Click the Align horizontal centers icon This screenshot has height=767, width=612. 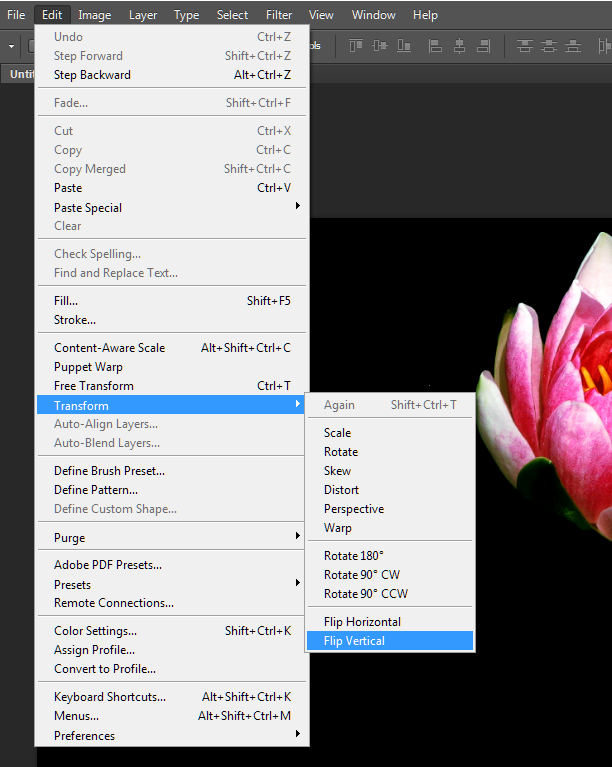click(459, 46)
